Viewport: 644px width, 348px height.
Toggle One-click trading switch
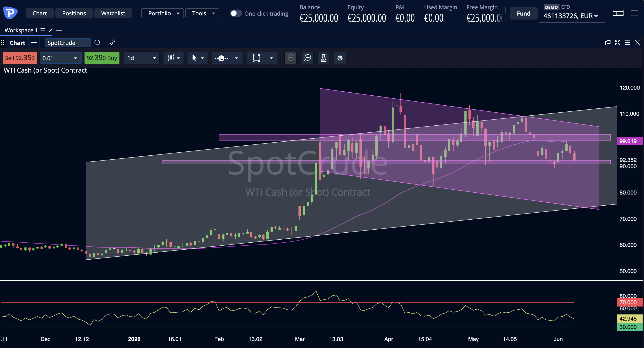click(235, 13)
